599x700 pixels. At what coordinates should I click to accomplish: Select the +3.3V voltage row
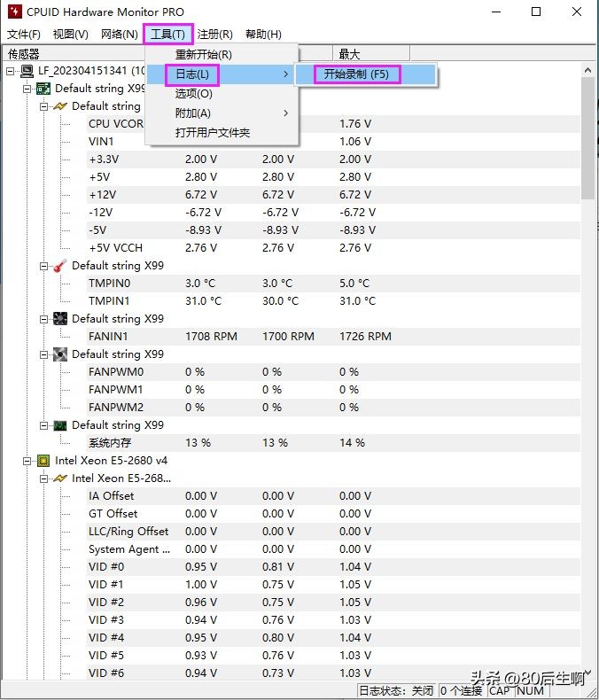click(x=334, y=159)
